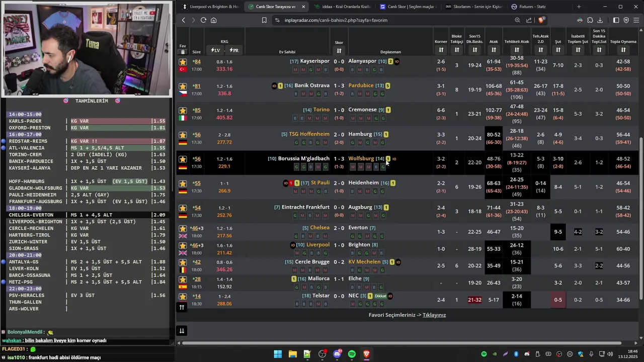Sort the table by Skor column
This screenshot has height=362, width=644.
pos(339,51)
